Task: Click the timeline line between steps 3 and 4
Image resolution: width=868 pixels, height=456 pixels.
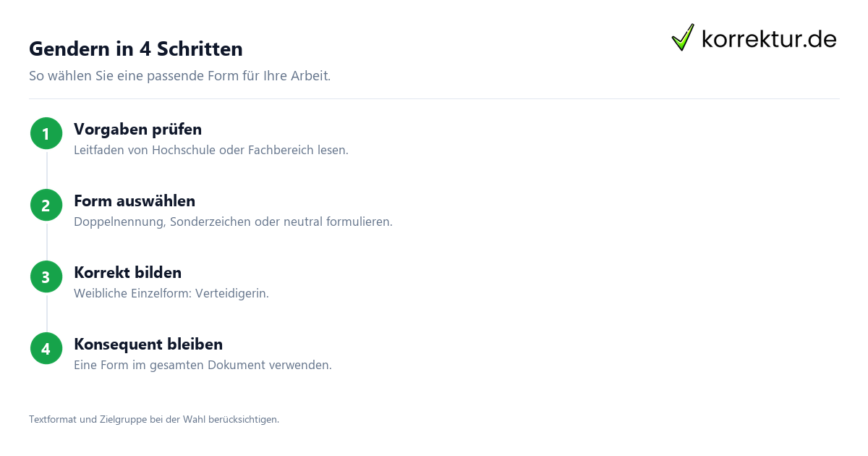Action: pyautogui.click(x=47, y=313)
